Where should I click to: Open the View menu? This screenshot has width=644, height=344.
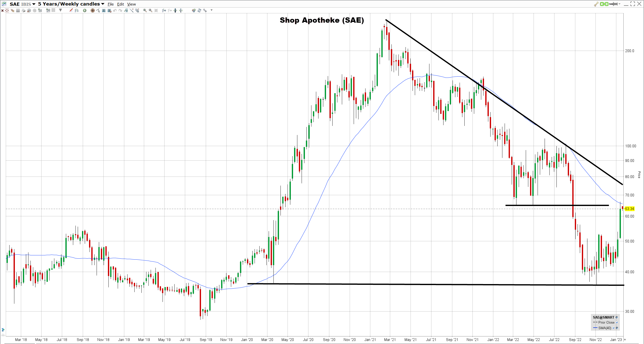(x=131, y=4)
